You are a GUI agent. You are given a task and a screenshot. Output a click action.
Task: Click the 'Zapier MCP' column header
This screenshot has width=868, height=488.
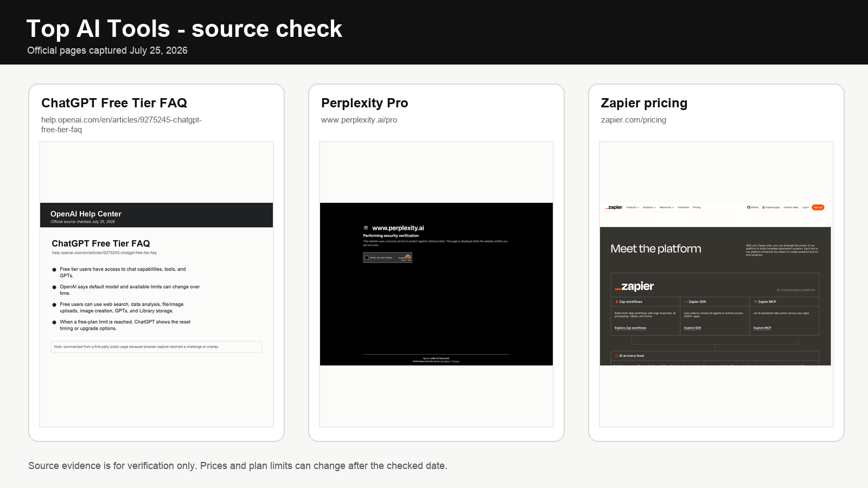coord(767,301)
